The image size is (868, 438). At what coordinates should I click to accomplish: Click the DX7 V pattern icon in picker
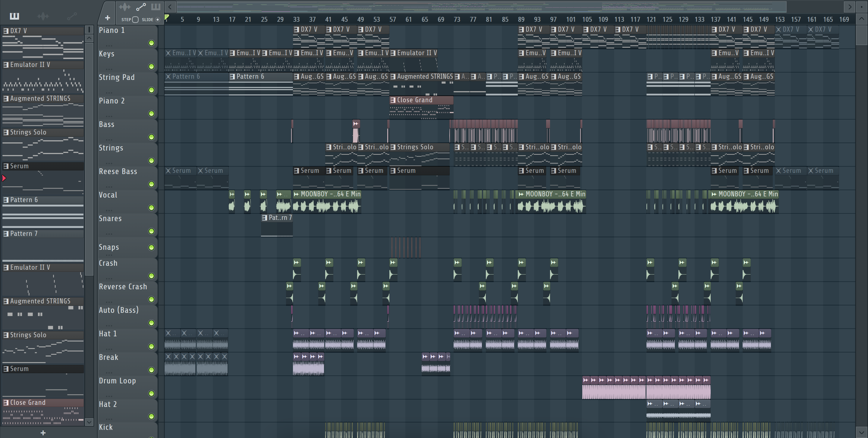point(6,31)
